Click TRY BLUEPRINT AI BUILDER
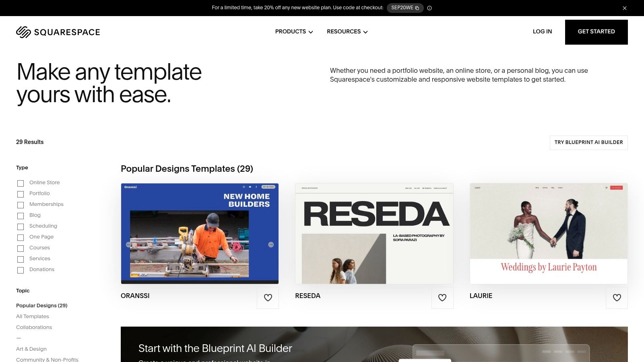644x362 pixels. click(588, 142)
